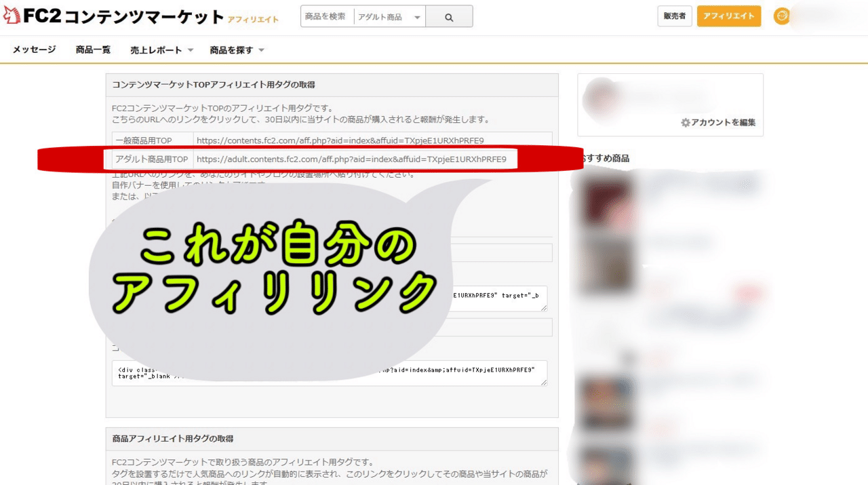The width and height of the screenshot is (868, 485).
Task: Click the アダルト商品用TOP label cell
Action: pos(153,159)
